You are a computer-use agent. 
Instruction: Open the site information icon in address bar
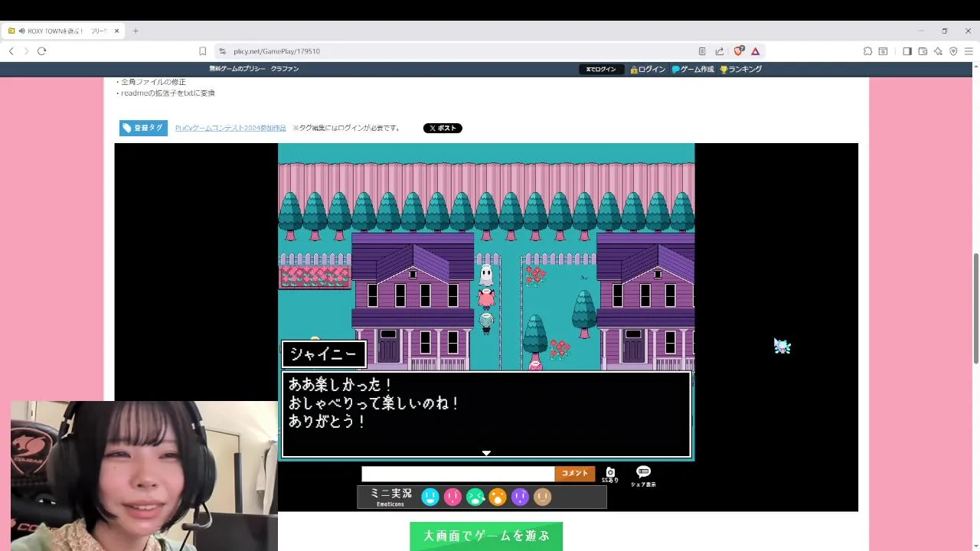(222, 51)
